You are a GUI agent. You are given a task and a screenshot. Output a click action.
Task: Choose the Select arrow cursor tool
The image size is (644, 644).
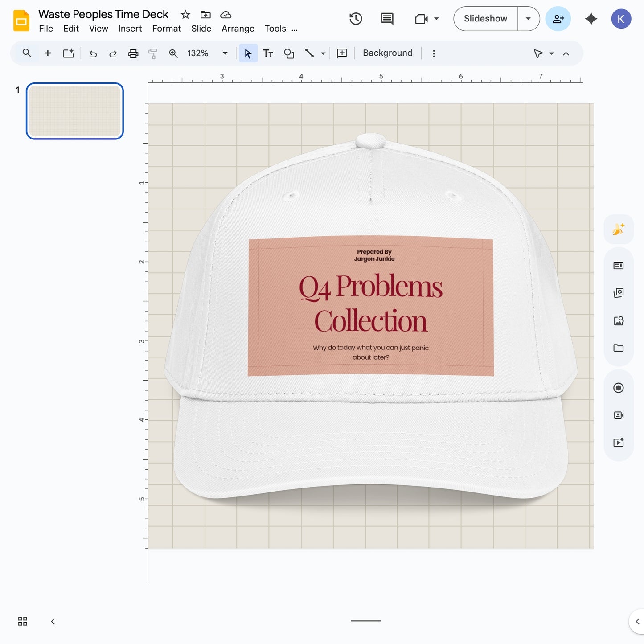coord(248,53)
